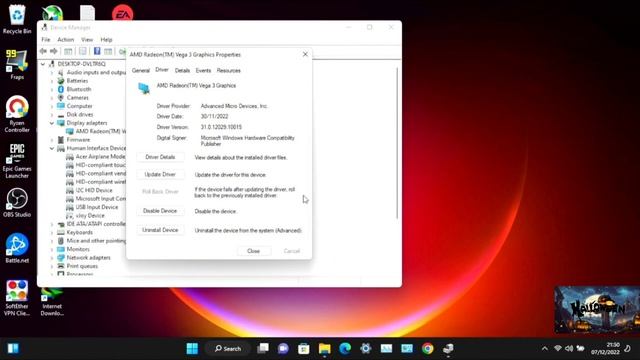640x360 pixels.
Task: Expand the Cameras category
Action: (52, 98)
